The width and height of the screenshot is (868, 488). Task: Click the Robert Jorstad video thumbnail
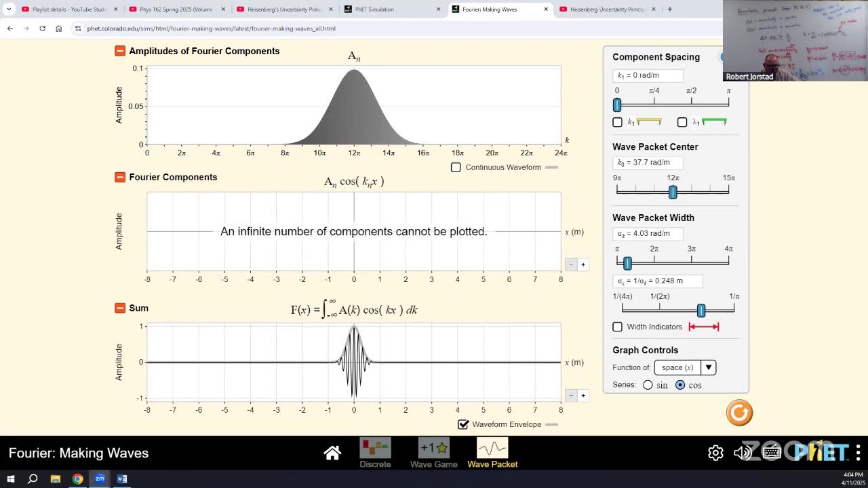click(795, 41)
